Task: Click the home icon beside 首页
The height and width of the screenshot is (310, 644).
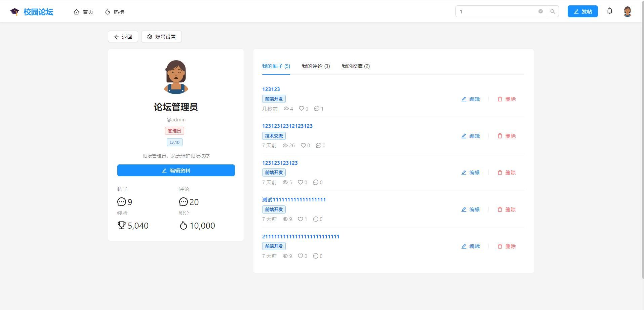Action: click(x=77, y=11)
